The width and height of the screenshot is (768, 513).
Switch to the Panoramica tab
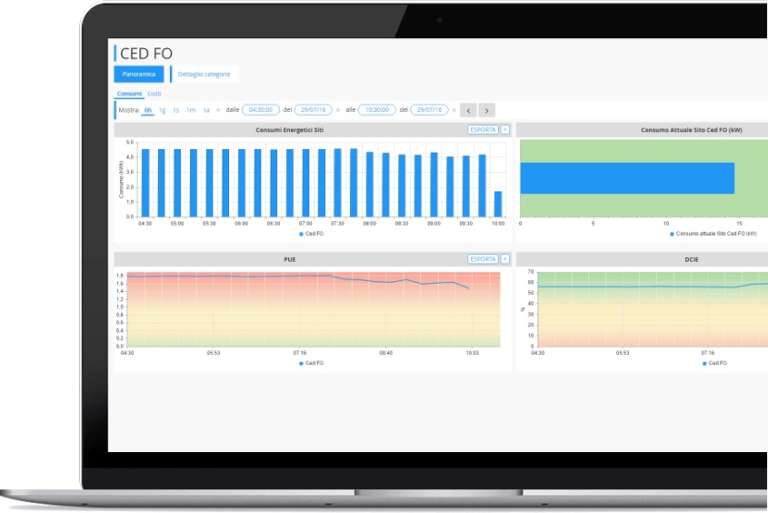tap(139, 74)
